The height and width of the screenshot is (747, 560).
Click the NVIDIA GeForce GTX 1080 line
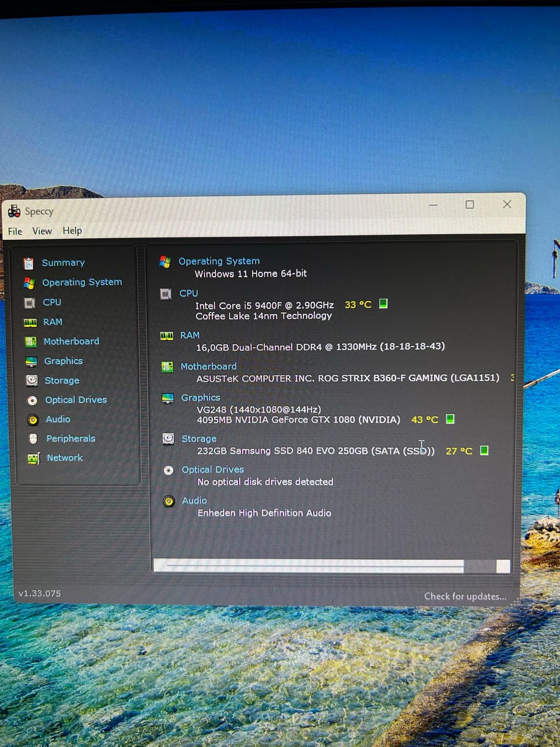[x=299, y=420]
